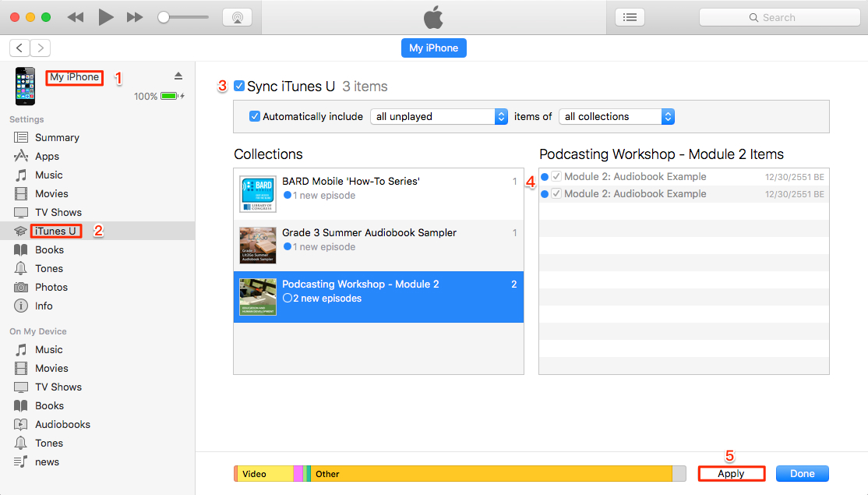Select Grade 3 Summer Audiobook Sampler collection
The width and height of the screenshot is (868, 495).
(379, 246)
